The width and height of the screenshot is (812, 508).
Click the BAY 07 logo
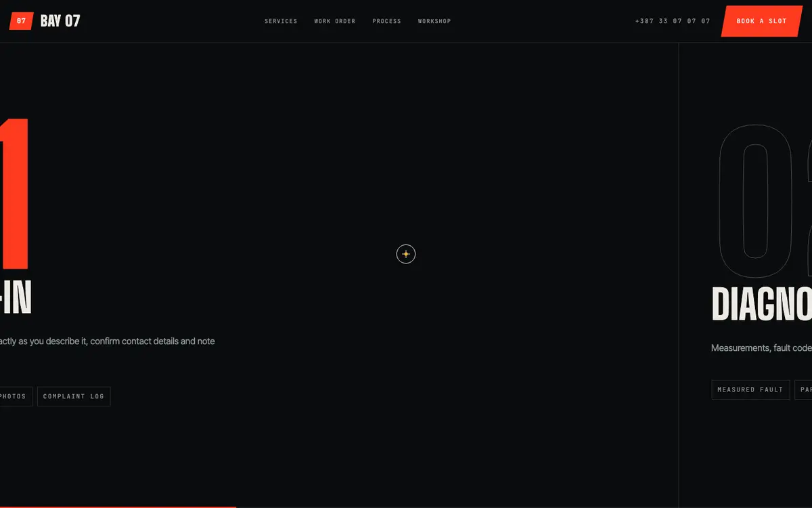point(45,21)
